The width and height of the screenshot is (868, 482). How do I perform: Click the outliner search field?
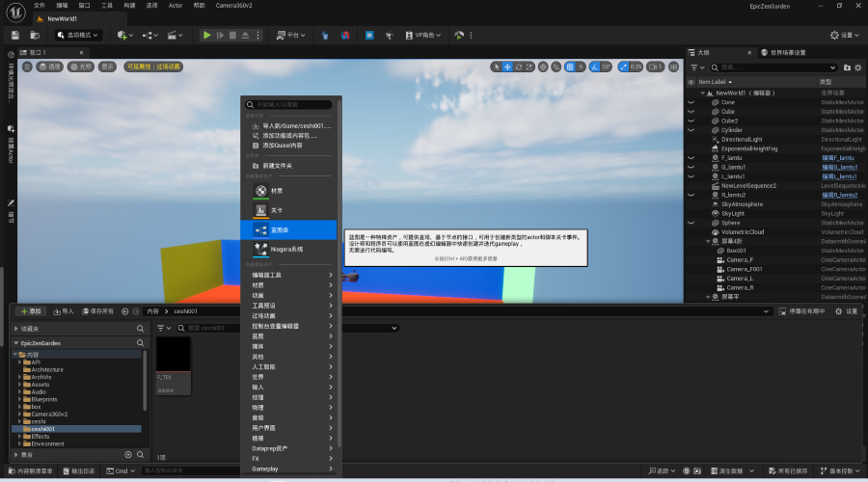pos(773,67)
